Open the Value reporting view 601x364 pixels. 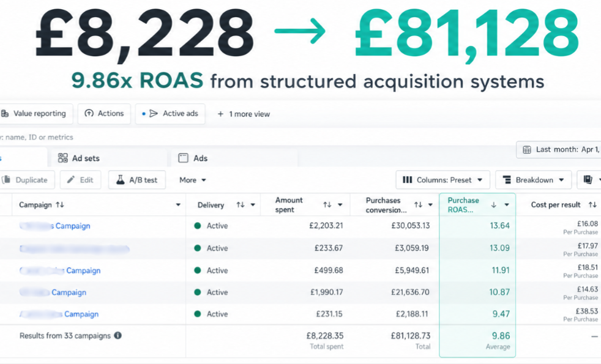(35, 114)
